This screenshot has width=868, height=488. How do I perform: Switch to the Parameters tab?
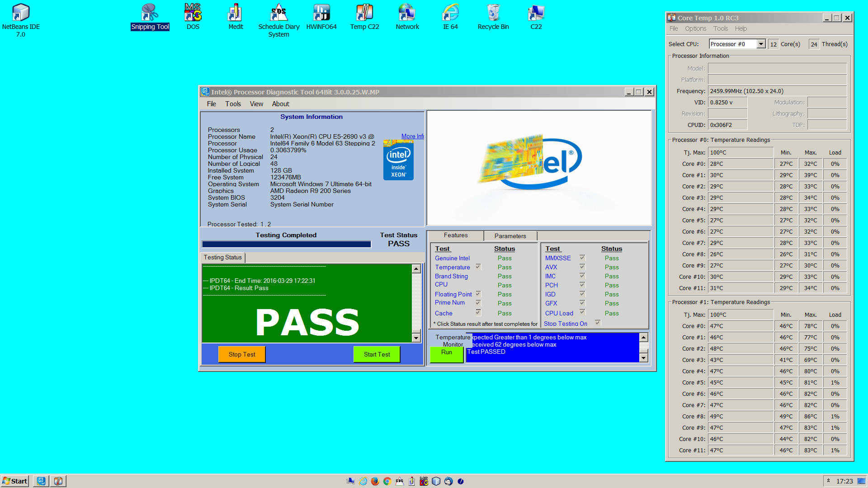click(510, 236)
